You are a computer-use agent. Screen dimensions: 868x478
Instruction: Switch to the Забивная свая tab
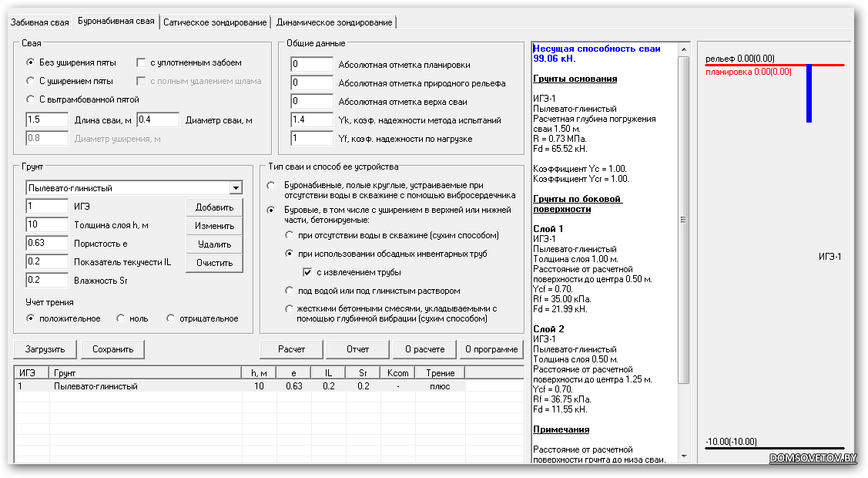[39, 22]
